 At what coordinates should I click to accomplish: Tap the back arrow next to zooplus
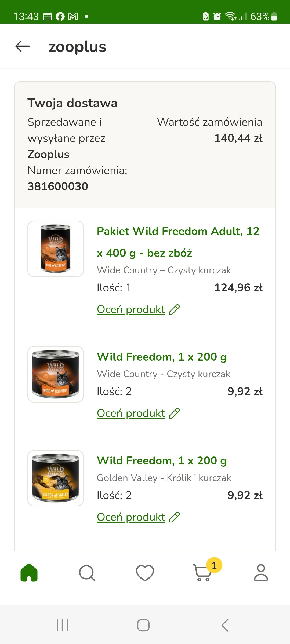tap(23, 46)
